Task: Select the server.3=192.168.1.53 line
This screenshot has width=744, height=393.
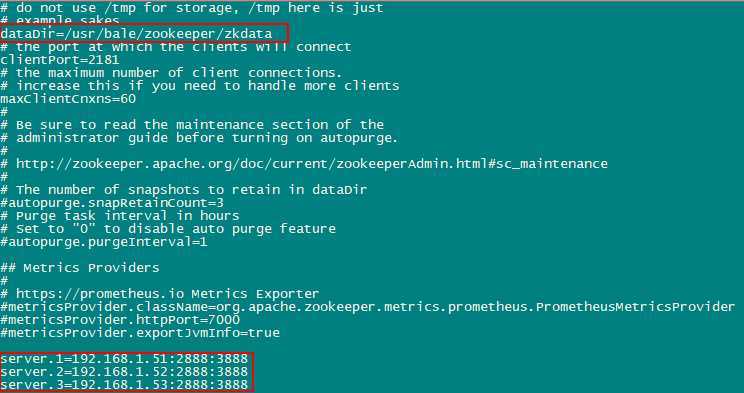Action: coord(124,384)
